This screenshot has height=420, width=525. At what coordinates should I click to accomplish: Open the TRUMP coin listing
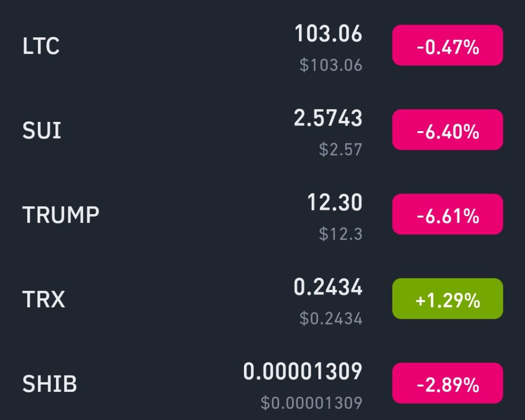[x=262, y=214]
